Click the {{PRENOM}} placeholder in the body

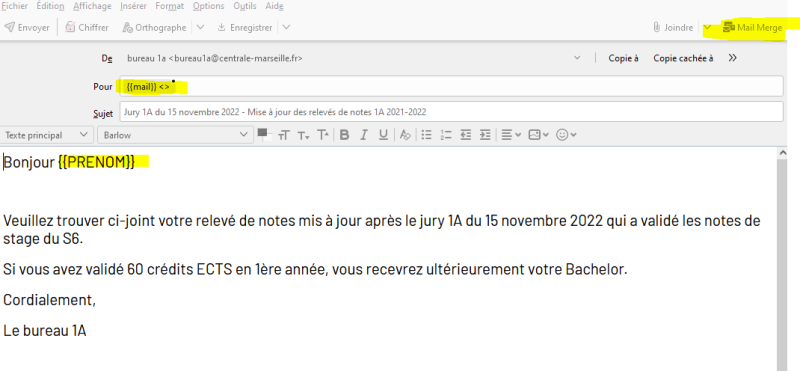tap(96, 162)
